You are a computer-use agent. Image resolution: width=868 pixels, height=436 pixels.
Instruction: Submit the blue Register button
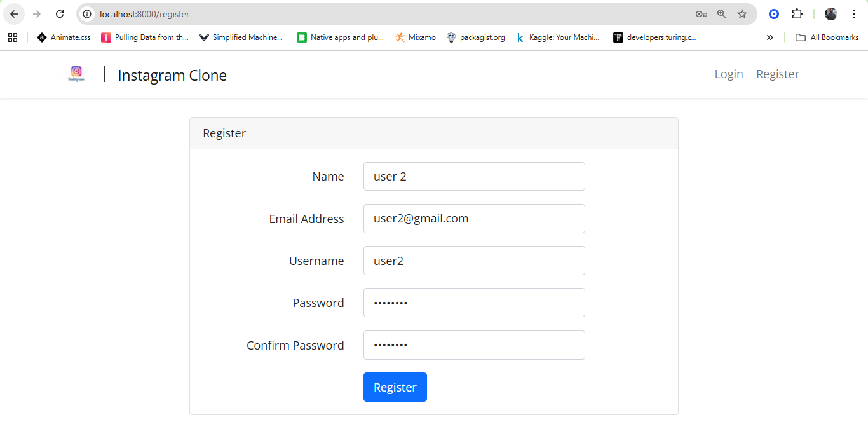395,387
